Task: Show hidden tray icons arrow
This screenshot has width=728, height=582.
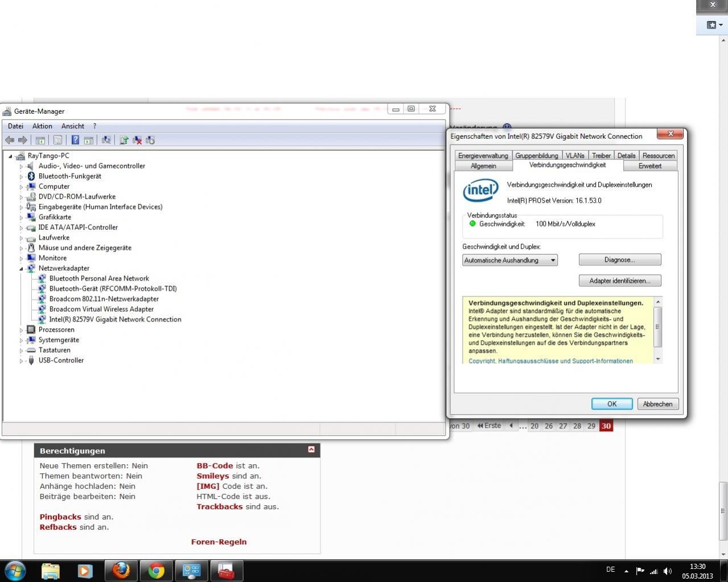Action: pos(626,571)
